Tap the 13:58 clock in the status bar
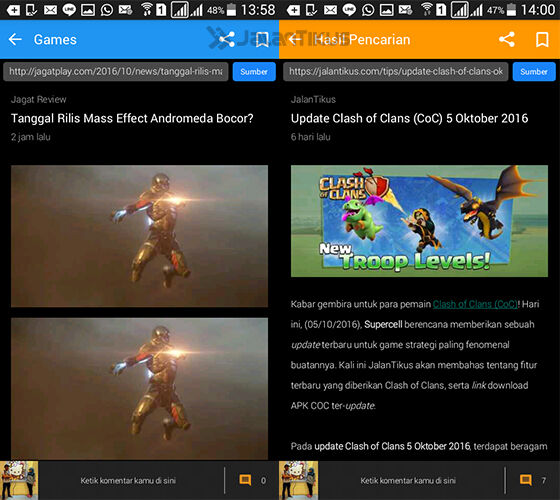The height and width of the screenshot is (500, 560). coord(258,10)
